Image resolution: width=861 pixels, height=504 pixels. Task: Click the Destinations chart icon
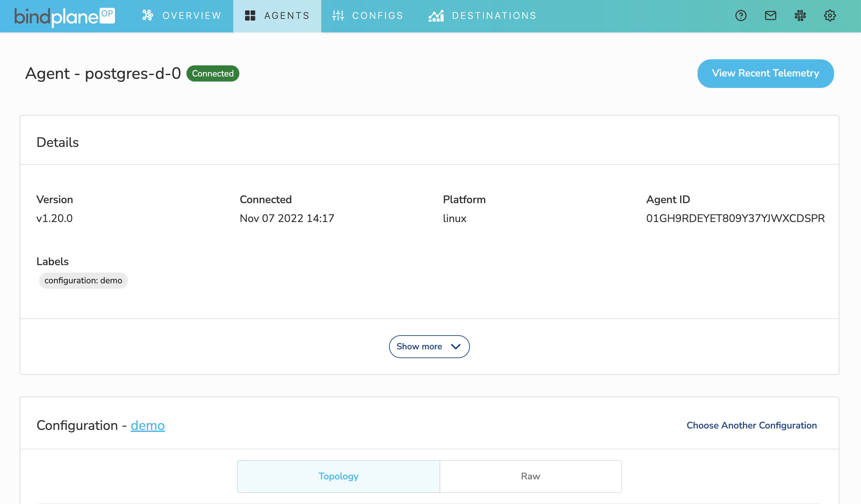pos(436,16)
